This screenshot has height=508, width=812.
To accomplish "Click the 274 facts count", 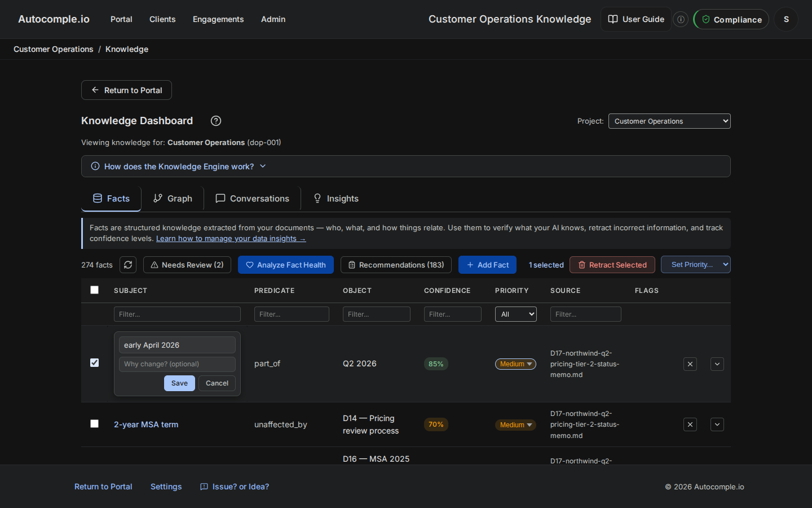I will [97, 265].
